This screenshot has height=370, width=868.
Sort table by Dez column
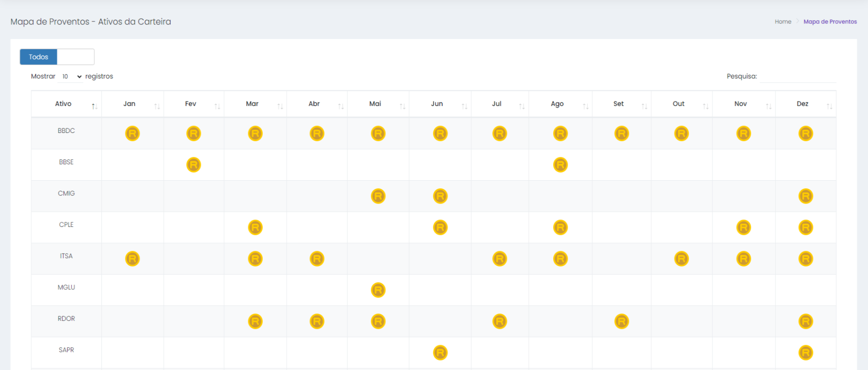tap(806, 104)
